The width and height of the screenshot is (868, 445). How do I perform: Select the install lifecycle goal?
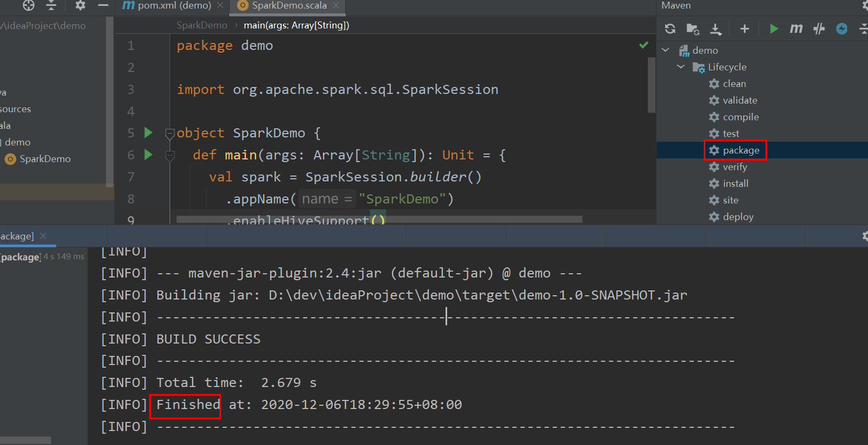click(x=735, y=184)
